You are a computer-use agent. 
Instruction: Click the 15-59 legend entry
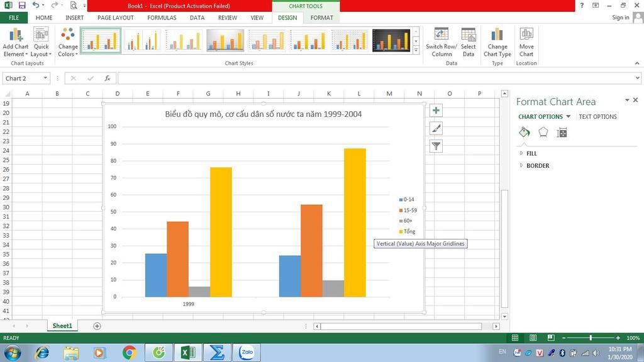408,210
